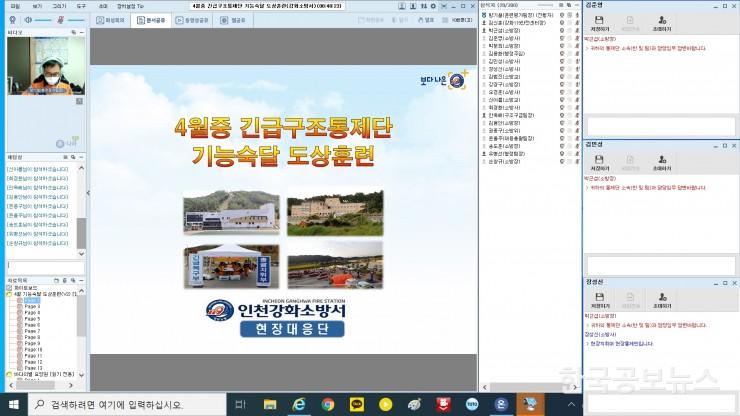Click the chat input field below the message list
This screenshot has width=740, height=416.
(46, 267)
